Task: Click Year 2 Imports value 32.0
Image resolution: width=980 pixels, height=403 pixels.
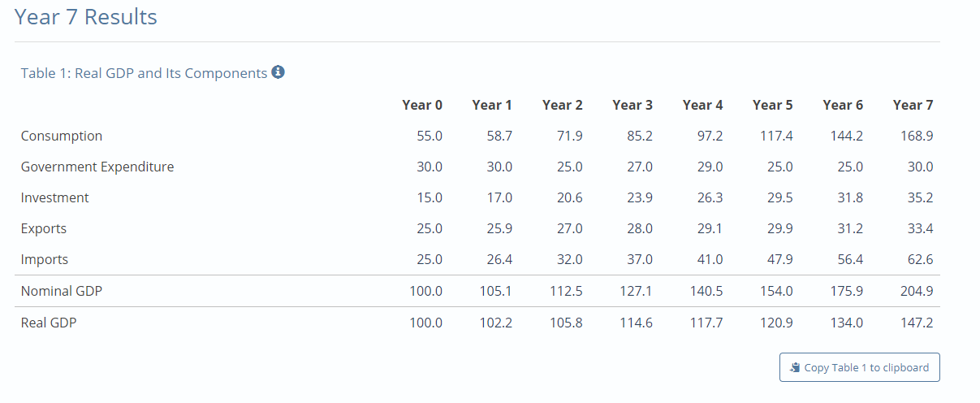Action: click(x=569, y=259)
